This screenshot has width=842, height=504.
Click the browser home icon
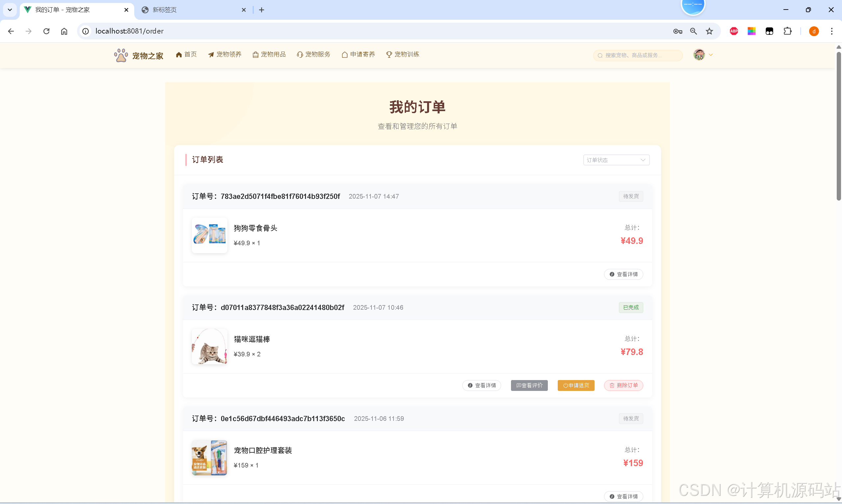(64, 31)
